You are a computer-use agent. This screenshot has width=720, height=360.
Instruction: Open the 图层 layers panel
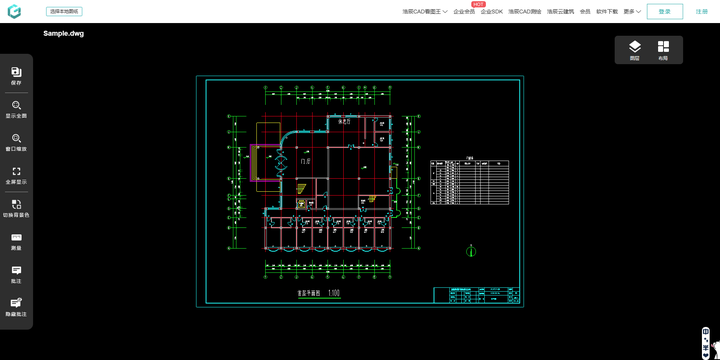(x=635, y=51)
